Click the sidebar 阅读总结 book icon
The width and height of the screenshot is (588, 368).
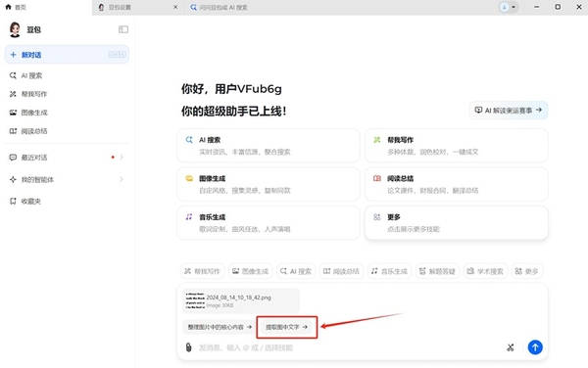tap(13, 131)
